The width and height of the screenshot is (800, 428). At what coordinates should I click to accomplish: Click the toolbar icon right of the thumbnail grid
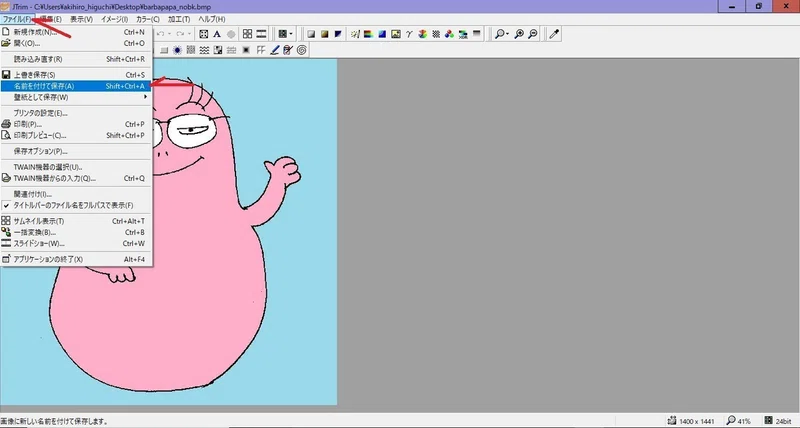(261, 34)
